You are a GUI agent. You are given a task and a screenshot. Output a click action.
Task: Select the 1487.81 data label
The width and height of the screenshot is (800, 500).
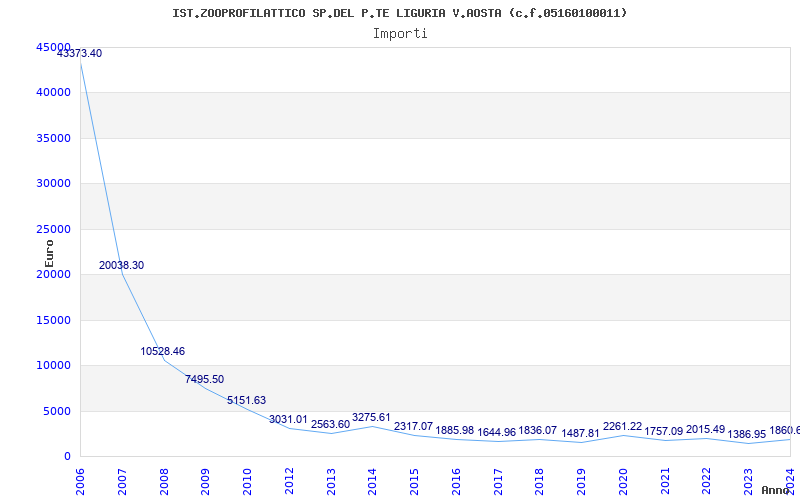point(581,433)
